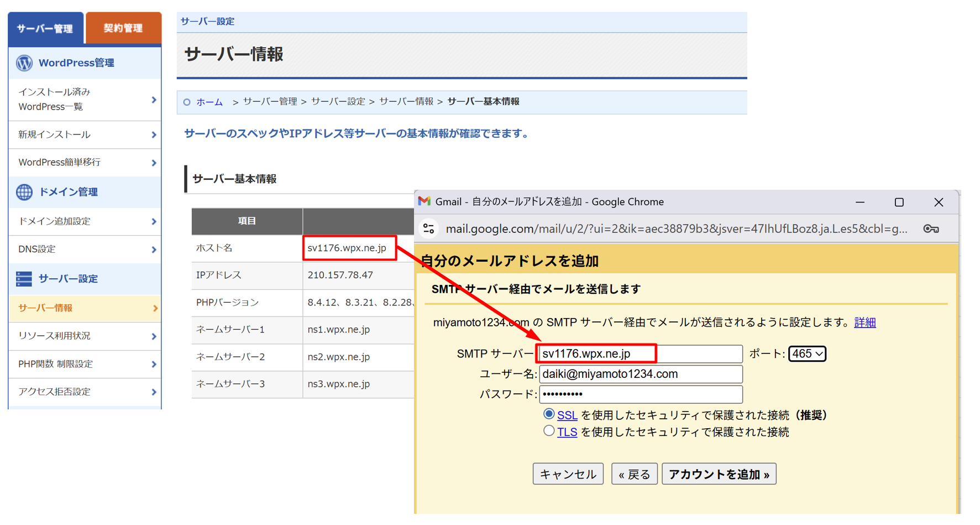Click the server icon beside サーバー設定
This screenshot has width=980, height=525.
(x=24, y=279)
